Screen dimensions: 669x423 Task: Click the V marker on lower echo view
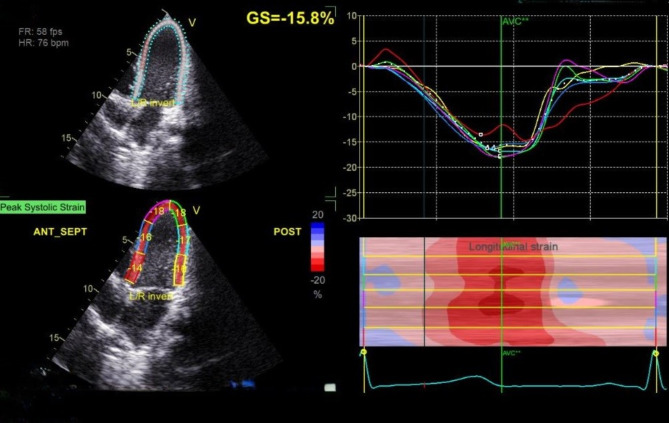click(196, 210)
